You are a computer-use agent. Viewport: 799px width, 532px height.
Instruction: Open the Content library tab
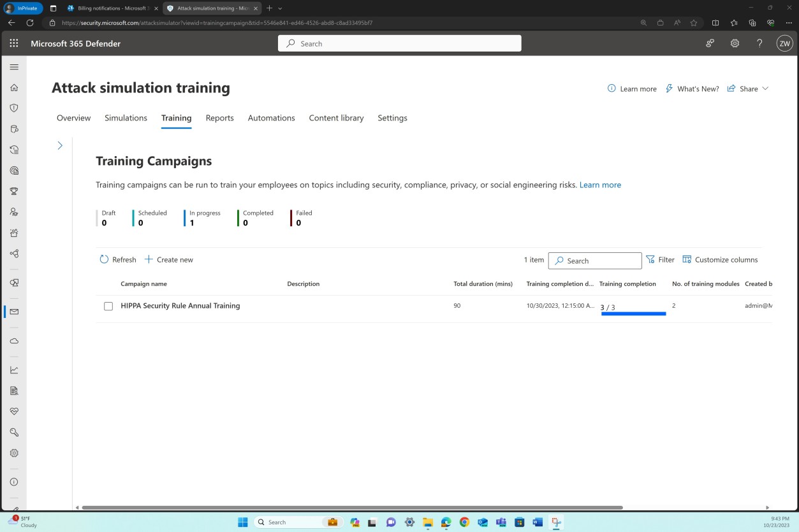[336, 118]
